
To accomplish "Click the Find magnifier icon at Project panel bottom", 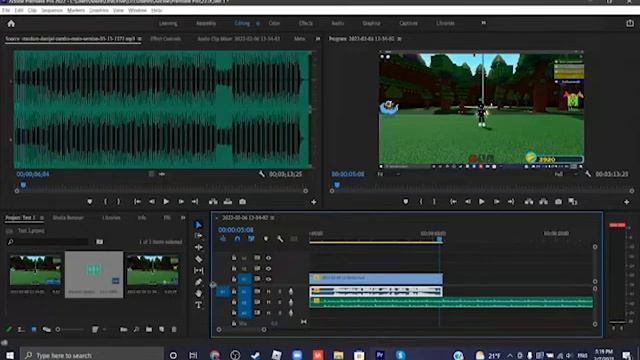I will coord(136,329).
